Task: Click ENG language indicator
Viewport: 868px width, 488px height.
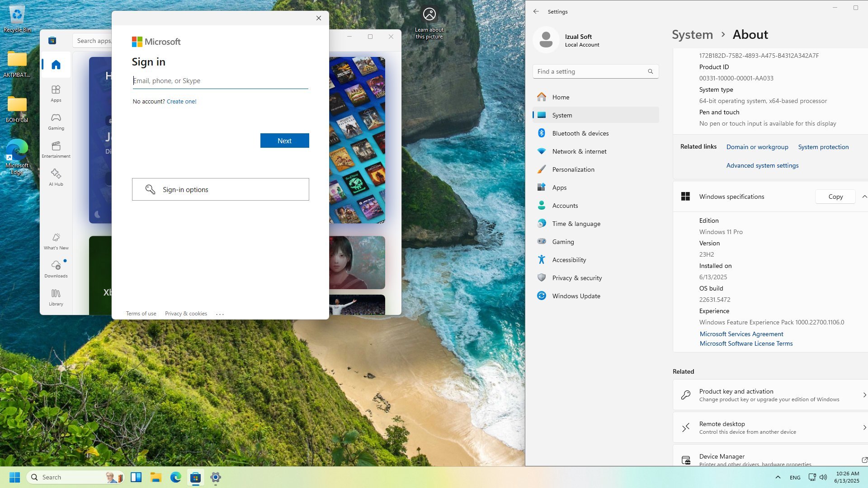Action: click(795, 477)
